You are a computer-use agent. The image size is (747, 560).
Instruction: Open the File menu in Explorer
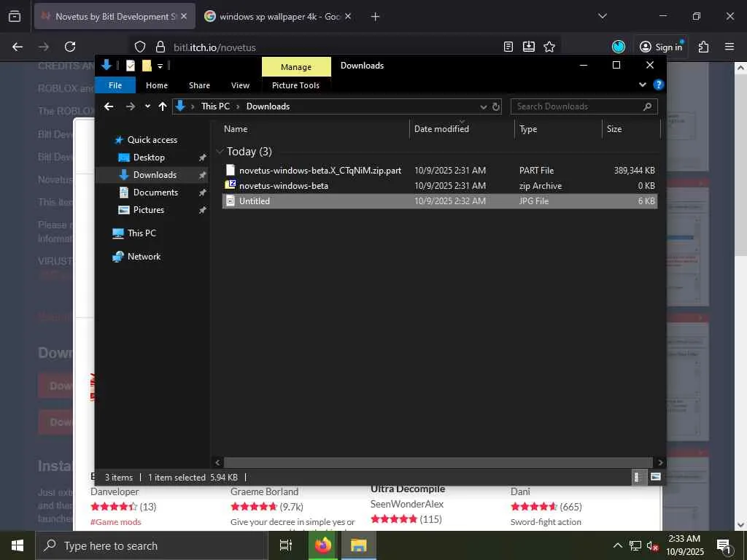[115, 85]
